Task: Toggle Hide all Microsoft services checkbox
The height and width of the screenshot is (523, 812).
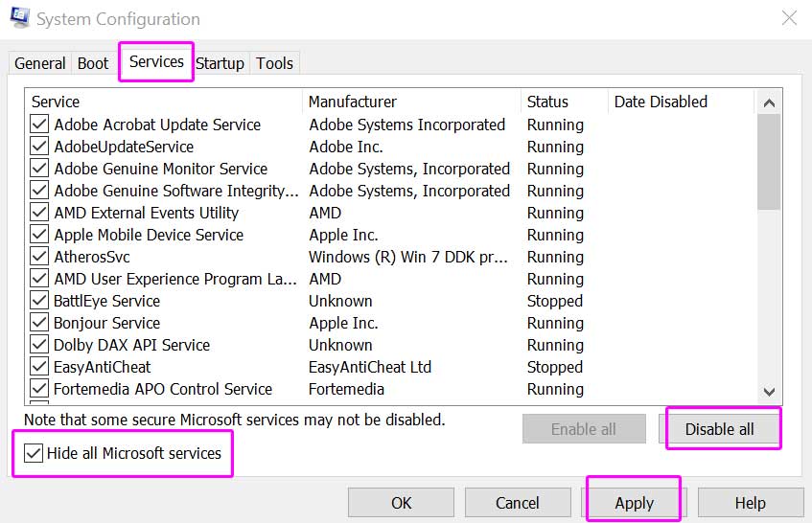Action: point(34,453)
